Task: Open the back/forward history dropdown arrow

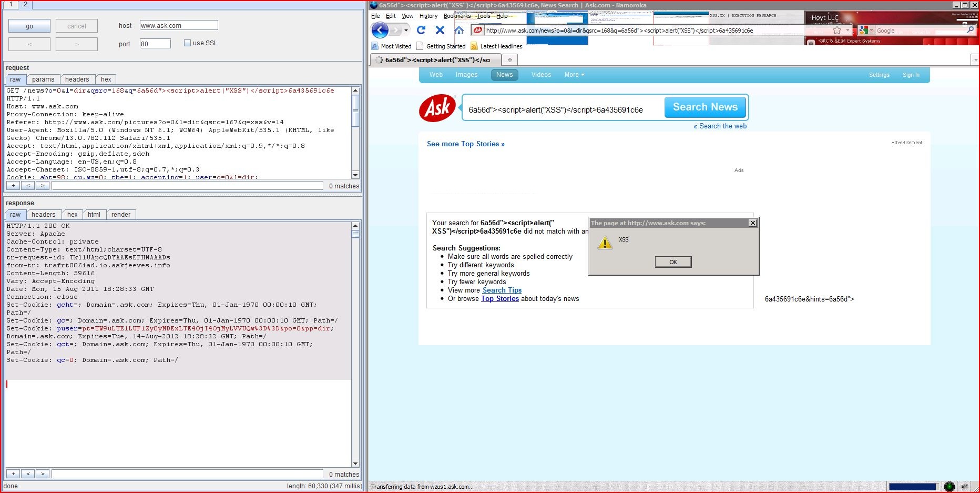Action: coord(406,31)
